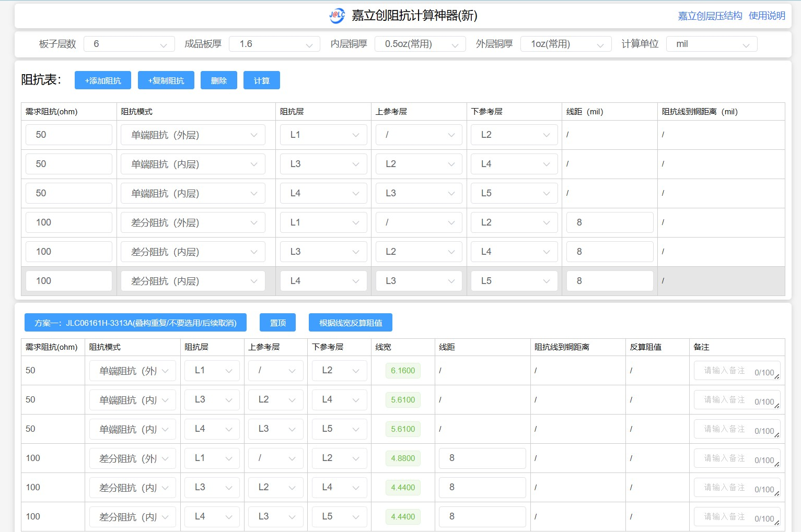Focus 需求阻抗 field in highlighted 100-ohm L4 row
This screenshot has height=532, width=801.
pyautogui.click(x=69, y=281)
